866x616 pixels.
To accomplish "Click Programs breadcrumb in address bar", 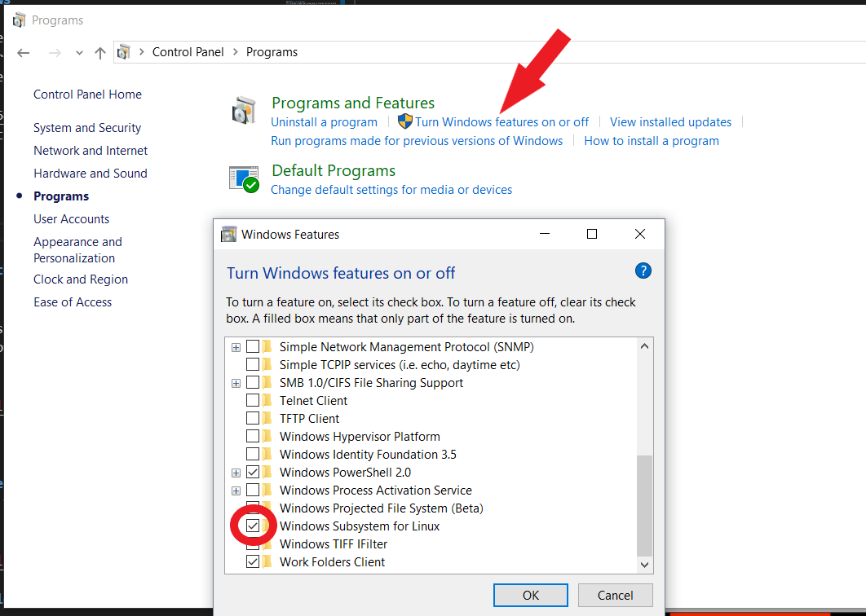I will tap(272, 52).
